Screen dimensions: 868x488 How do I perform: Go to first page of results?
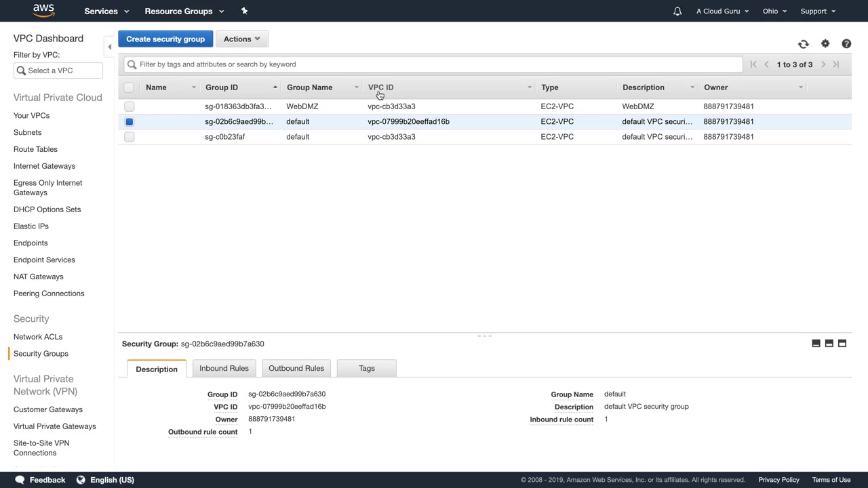pos(753,64)
